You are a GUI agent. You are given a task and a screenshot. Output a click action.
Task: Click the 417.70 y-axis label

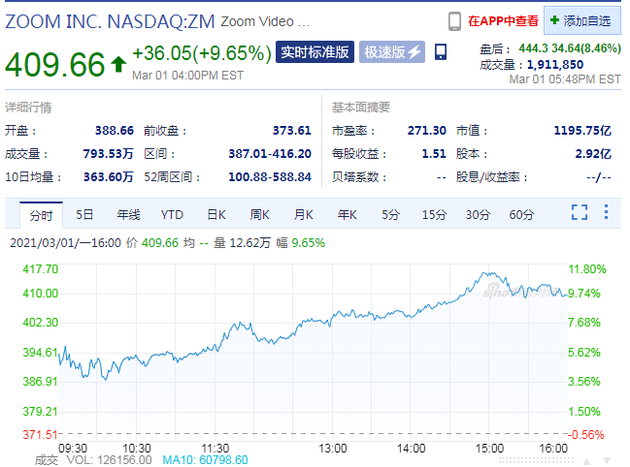[x=41, y=269]
